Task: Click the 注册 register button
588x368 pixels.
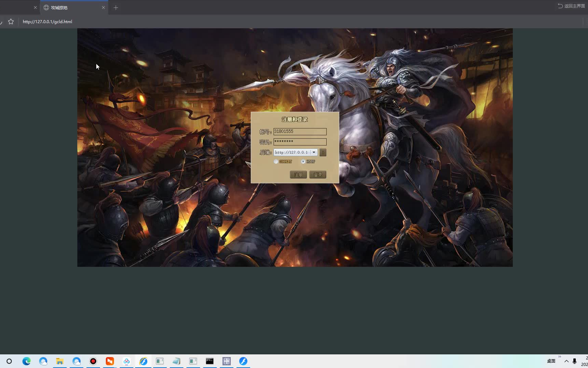Action: click(x=298, y=175)
